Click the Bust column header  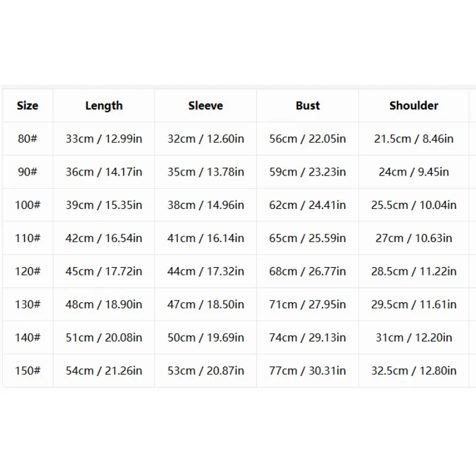[308, 106]
